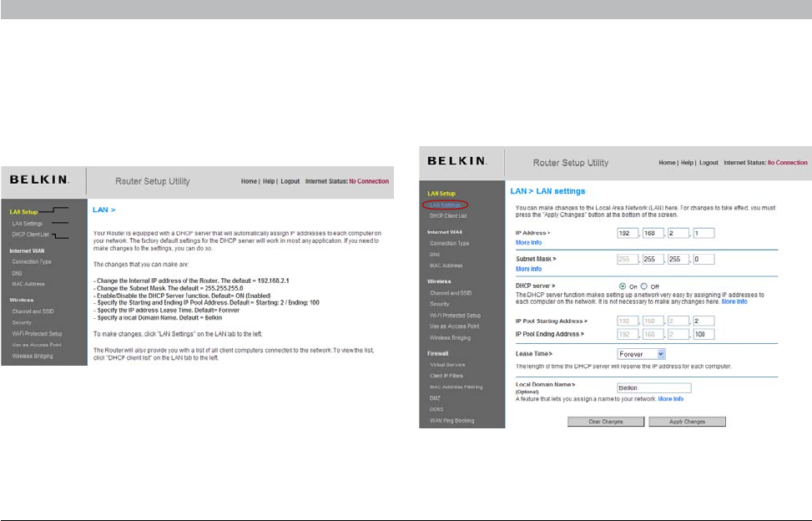Click Clear Changes button
Screen dimensions: 812x521
(x=606, y=422)
